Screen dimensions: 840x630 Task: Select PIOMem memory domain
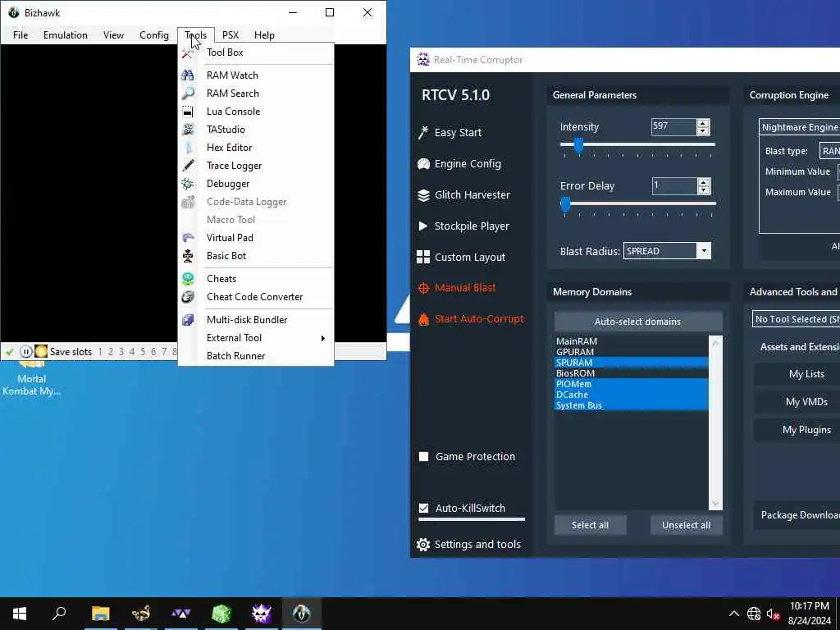pyautogui.click(x=632, y=384)
